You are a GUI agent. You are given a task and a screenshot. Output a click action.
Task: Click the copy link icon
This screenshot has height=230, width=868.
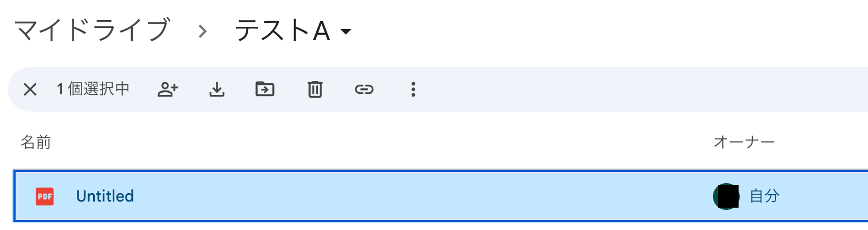point(364,89)
